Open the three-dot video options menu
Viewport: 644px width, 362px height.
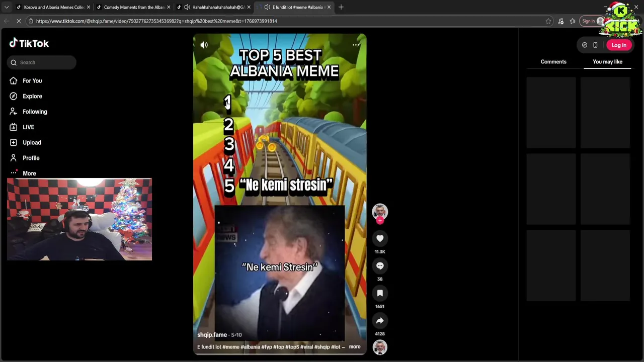click(x=356, y=45)
